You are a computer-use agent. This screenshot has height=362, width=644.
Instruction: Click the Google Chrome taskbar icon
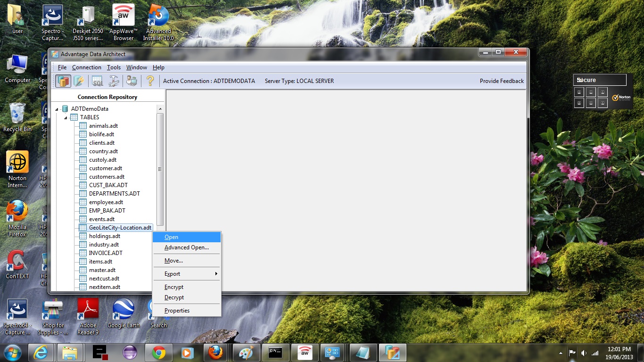pyautogui.click(x=159, y=352)
